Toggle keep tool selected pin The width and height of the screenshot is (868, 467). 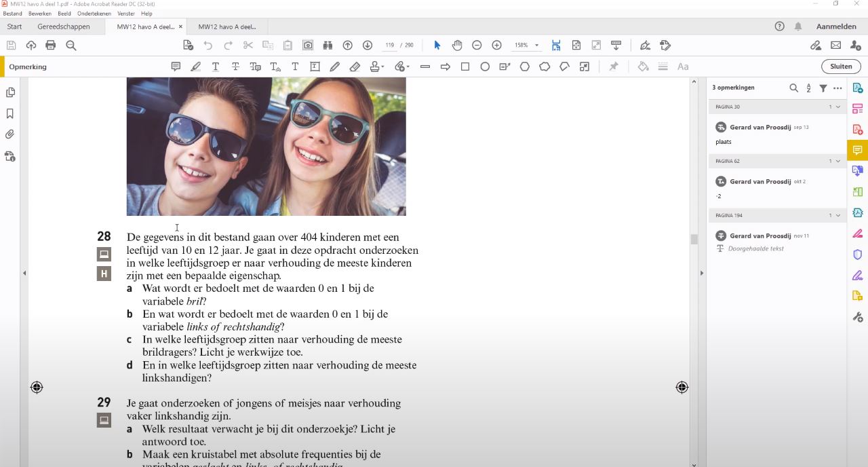click(614, 67)
